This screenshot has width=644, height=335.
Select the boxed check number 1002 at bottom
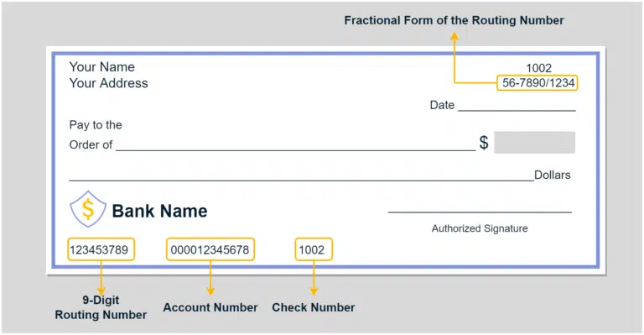[x=314, y=249]
